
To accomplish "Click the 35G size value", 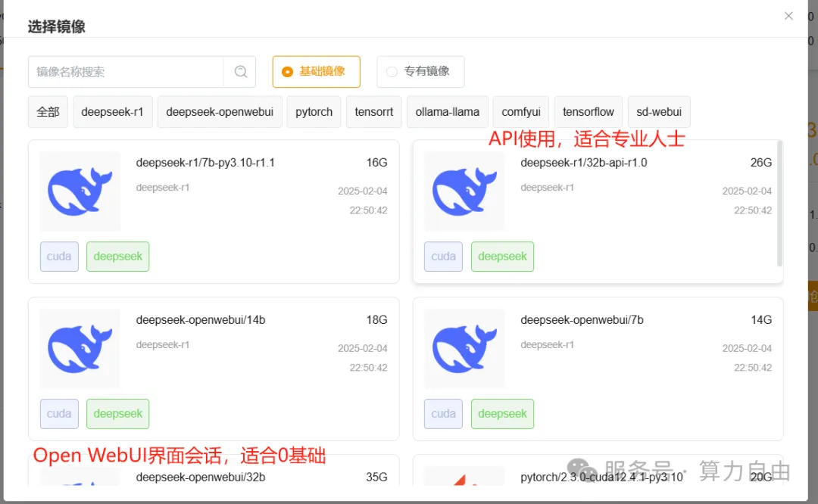I will [x=376, y=477].
